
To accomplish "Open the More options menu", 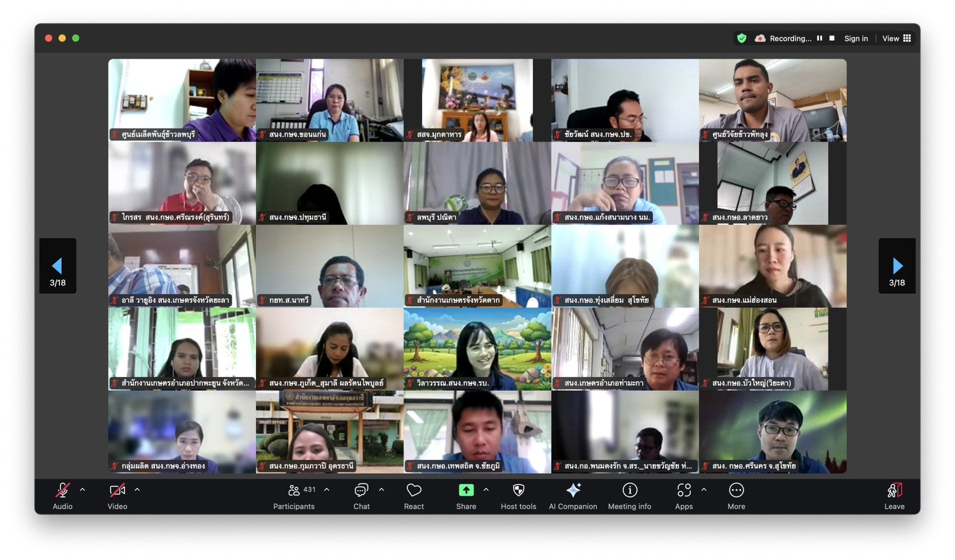I will click(736, 491).
